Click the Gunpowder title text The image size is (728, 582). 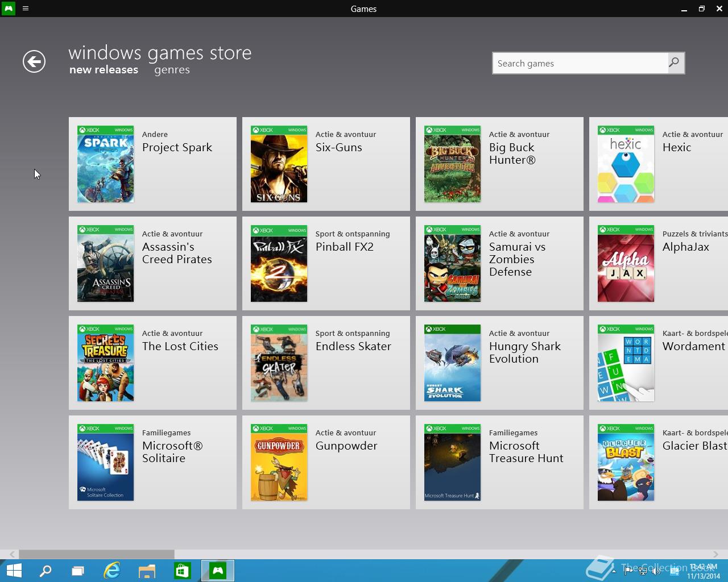(x=346, y=446)
